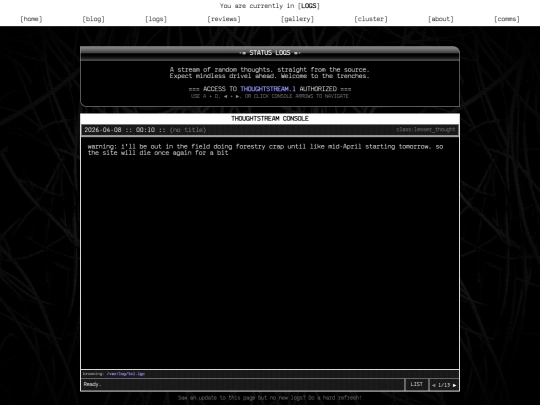The width and height of the screenshot is (540, 405).
Task: Open the [cluster] section
Action: click(x=371, y=19)
